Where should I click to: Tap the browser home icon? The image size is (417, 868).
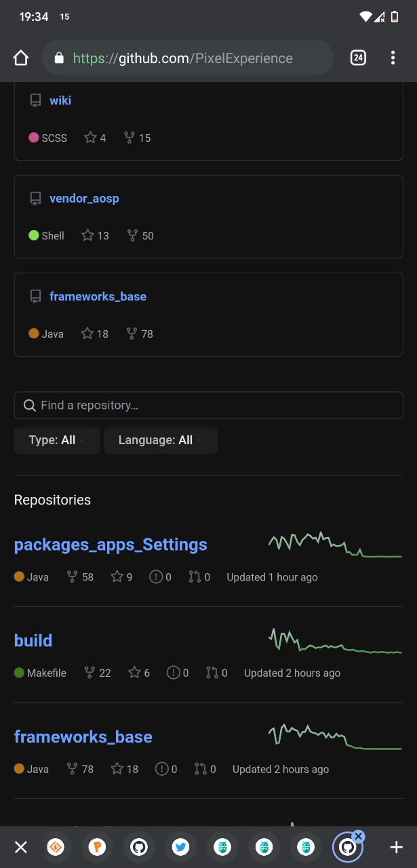click(21, 58)
